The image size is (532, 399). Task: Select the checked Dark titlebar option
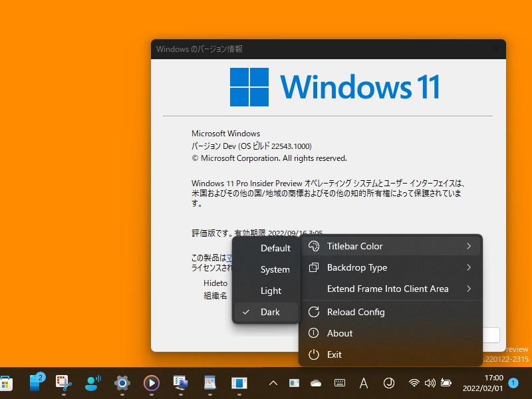[x=271, y=312]
